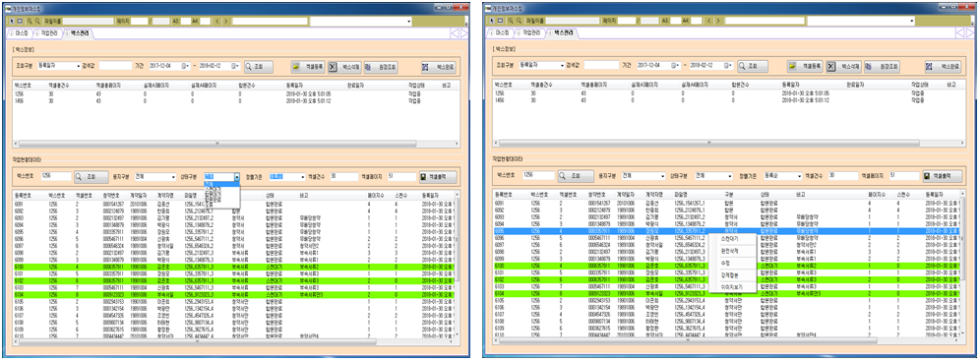Click 엑셀출력 save button in right window
This screenshot has width=980, height=361.
942,177
